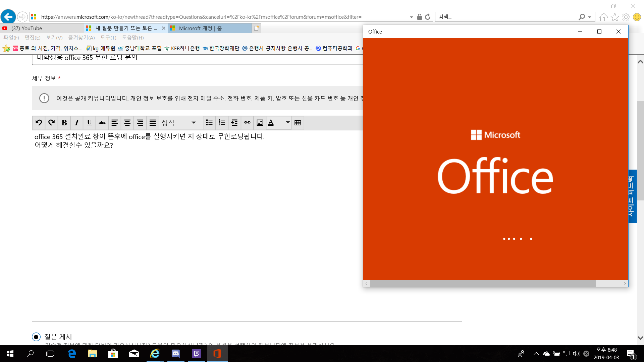
Task: Apply underline formatting
Action: pos(89,123)
